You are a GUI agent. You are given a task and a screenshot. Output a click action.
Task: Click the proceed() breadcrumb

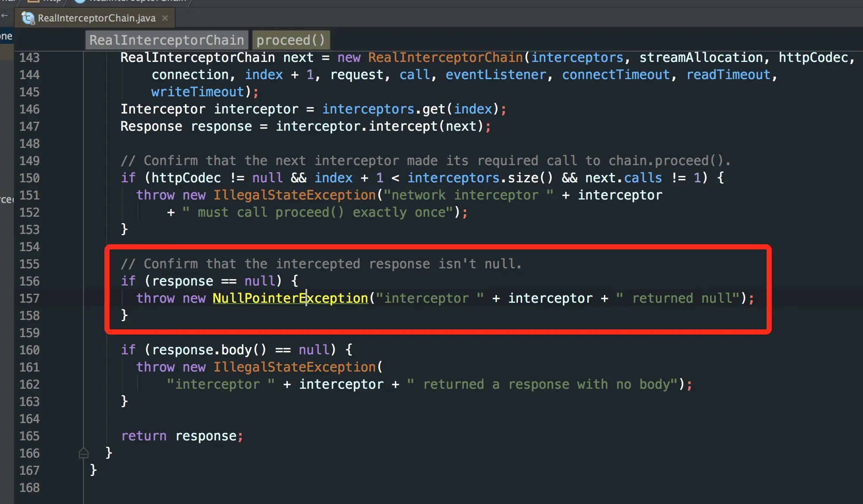(x=290, y=40)
